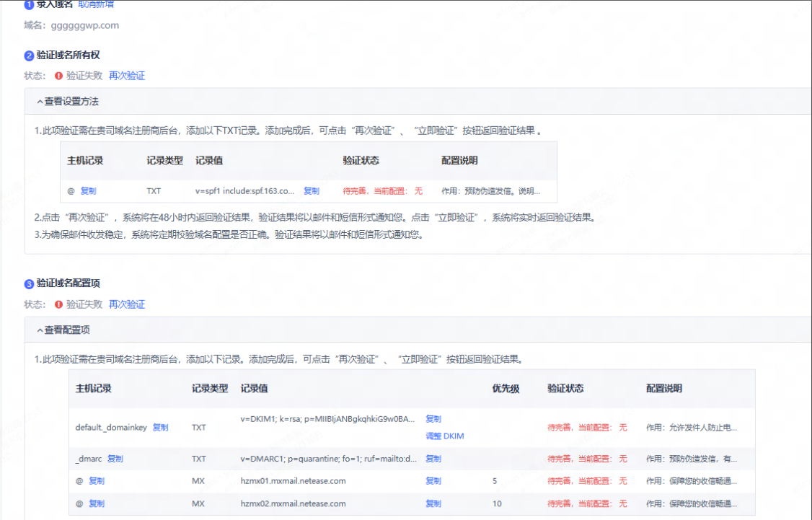Click the default._domainkey host text

tap(111, 427)
